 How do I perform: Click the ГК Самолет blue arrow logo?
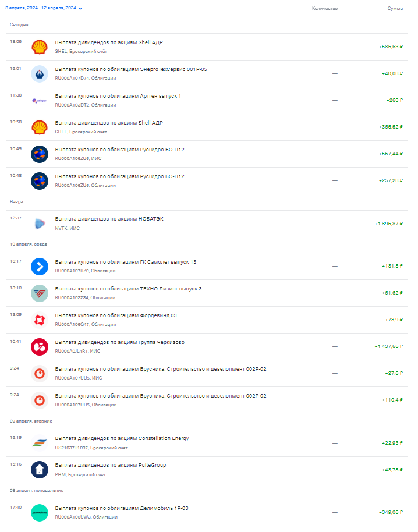40,267
